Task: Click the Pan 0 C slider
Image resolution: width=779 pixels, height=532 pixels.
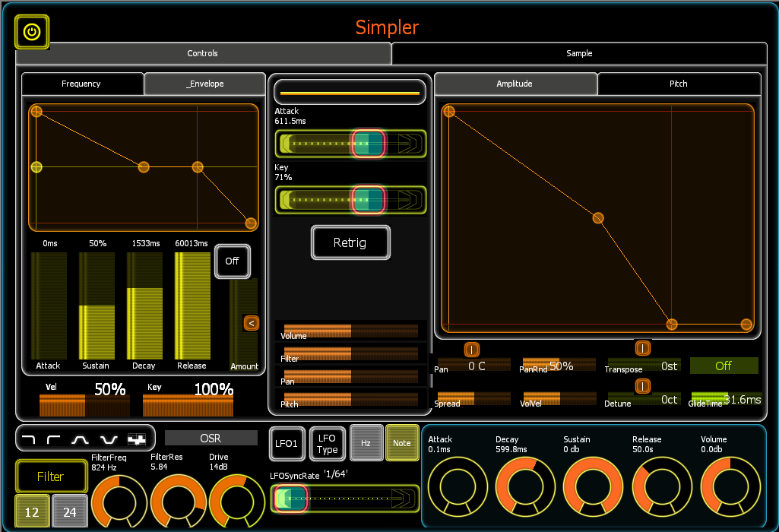Action: tap(474, 365)
